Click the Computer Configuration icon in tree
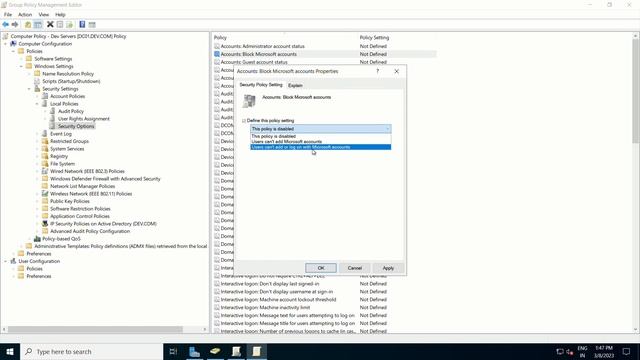 point(13,44)
